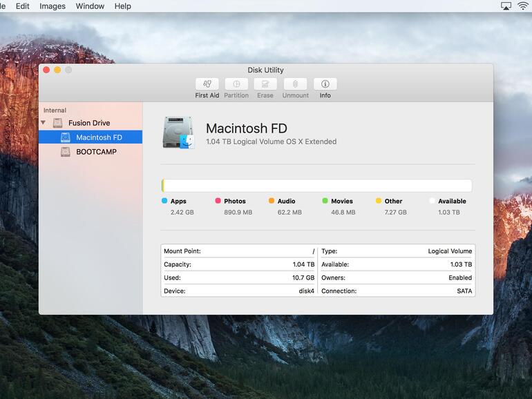The height and width of the screenshot is (399, 532).
Task: Click the pink Photos legend dot
Action: click(218, 201)
